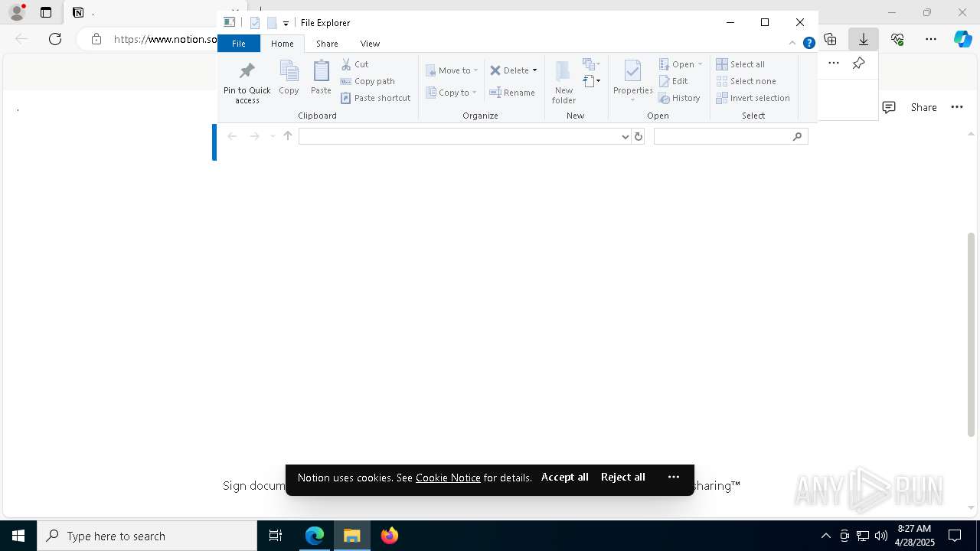Screen dimensions: 980x551
Task: Open the Move to dropdown
Action: [x=452, y=70]
